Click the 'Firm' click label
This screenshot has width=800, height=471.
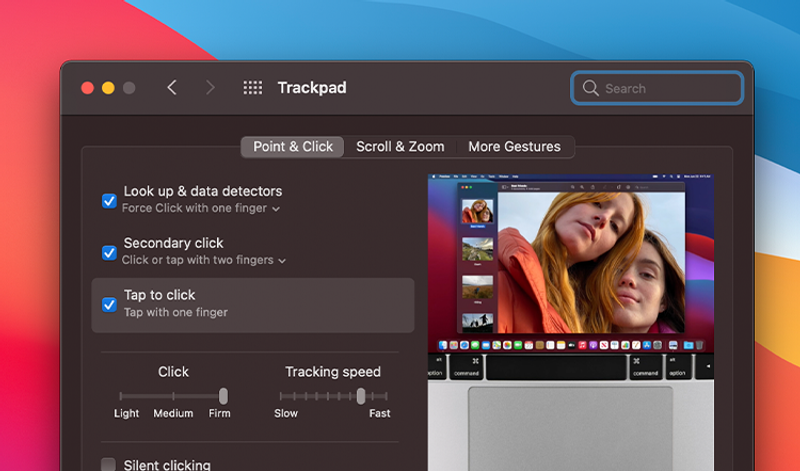point(219,413)
